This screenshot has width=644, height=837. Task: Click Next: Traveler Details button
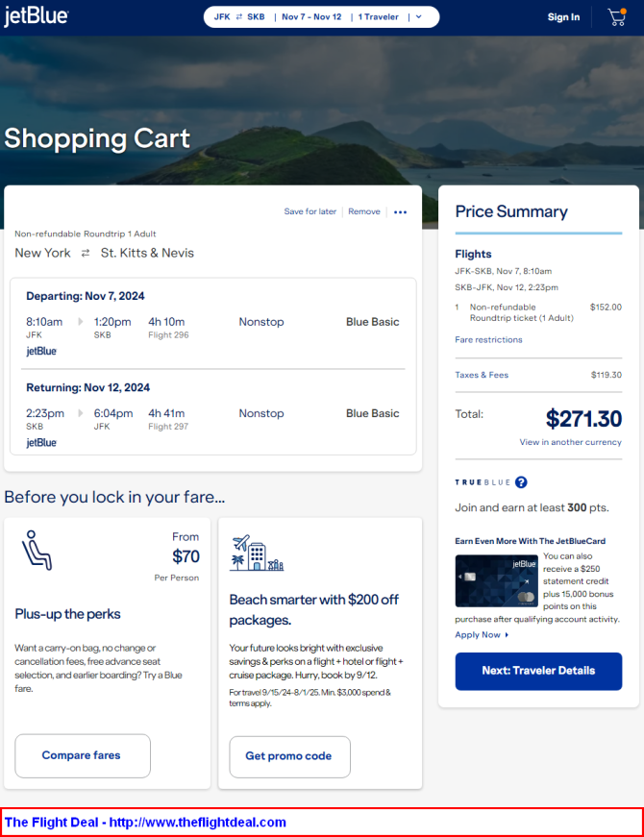click(538, 671)
